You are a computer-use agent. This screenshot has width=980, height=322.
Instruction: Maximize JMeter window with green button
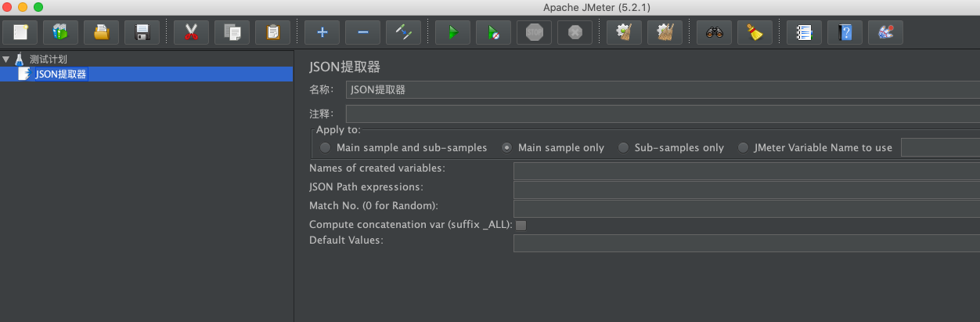point(38,7)
